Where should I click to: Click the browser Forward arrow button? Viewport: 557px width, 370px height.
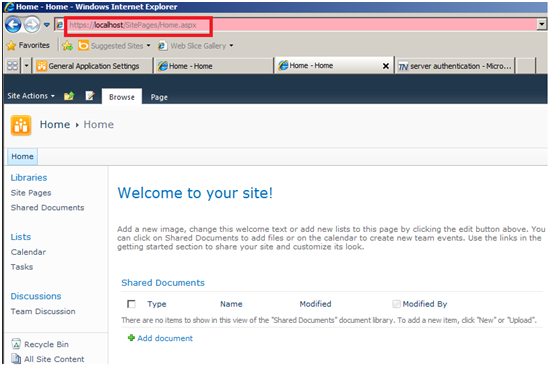(32, 25)
